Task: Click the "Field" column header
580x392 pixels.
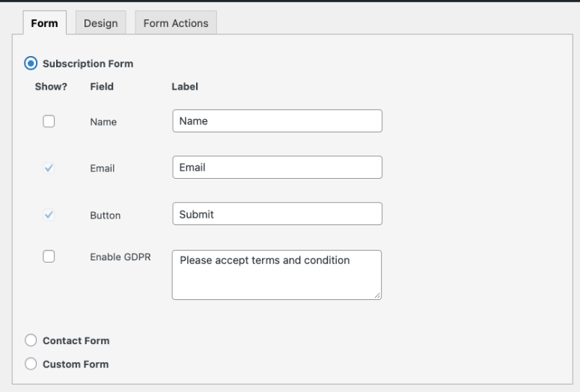Action: 102,87
